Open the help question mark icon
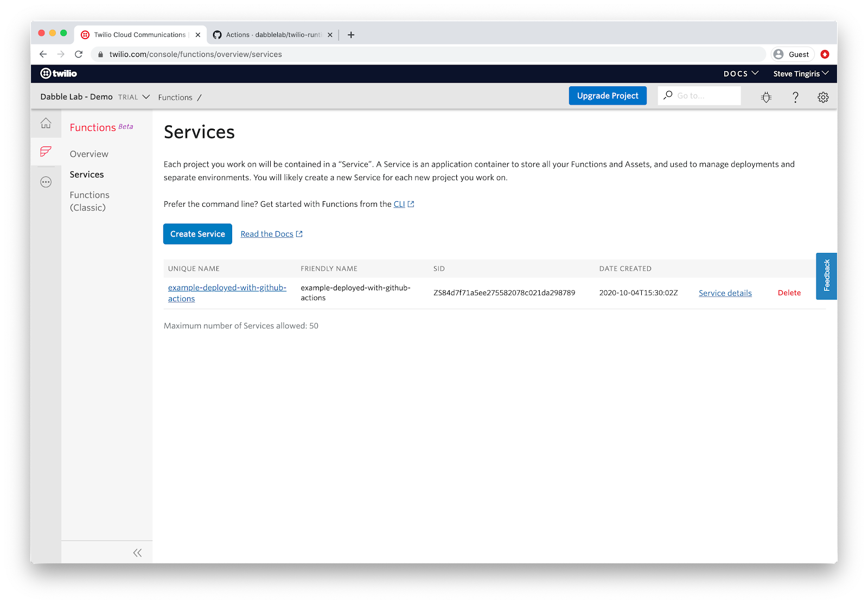The width and height of the screenshot is (868, 604). point(795,97)
